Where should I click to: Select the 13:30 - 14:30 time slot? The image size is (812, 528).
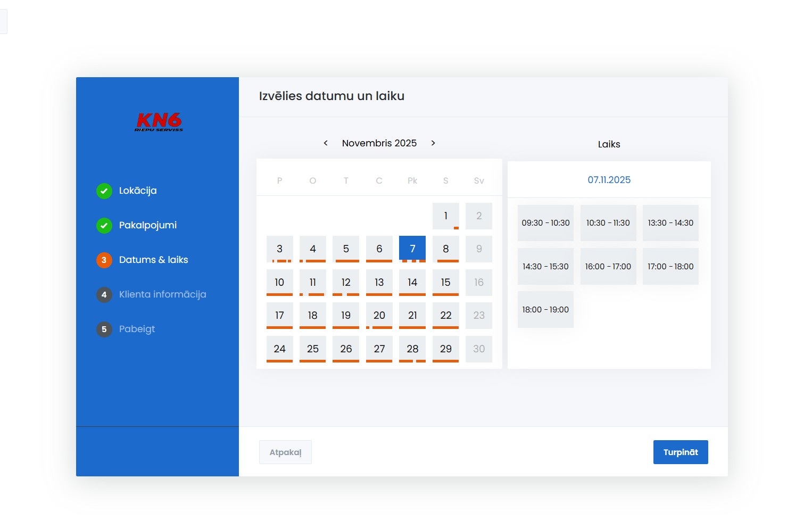coord(670,223)
